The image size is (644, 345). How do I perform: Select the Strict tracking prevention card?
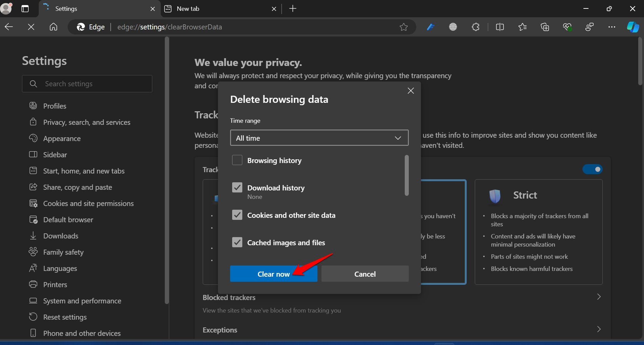click(x=538, y=232)
